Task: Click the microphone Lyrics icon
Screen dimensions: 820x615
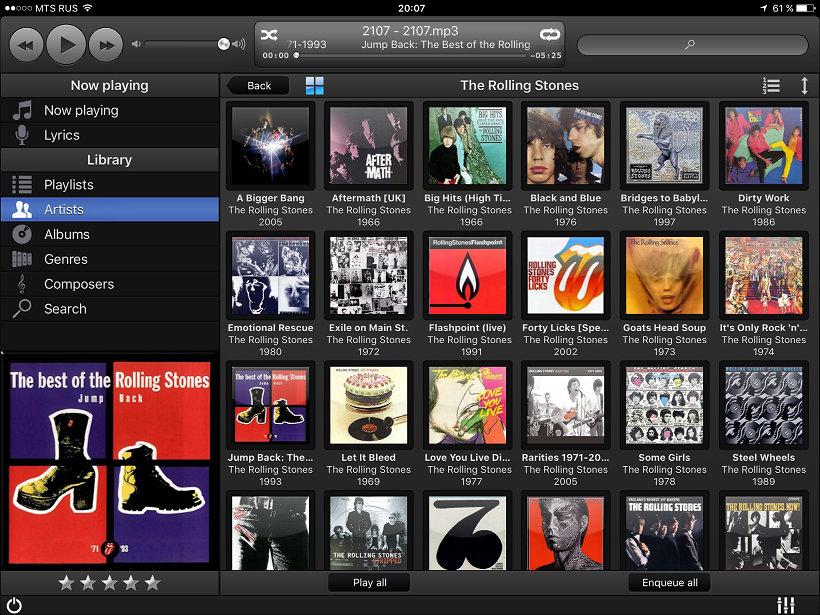Action: coord(22,135)
